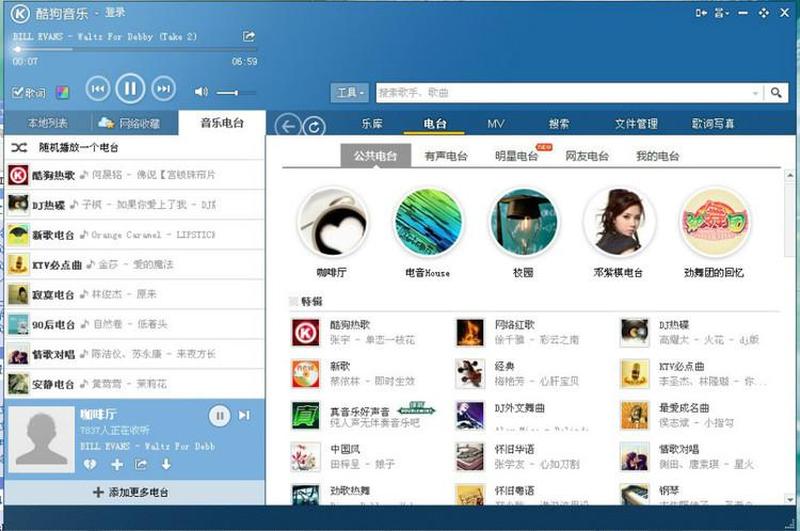Select the 我的电台 sub-tab
The width and height of the screenshot is (800, 531).
pyautogui.click(x=657, y=156)
